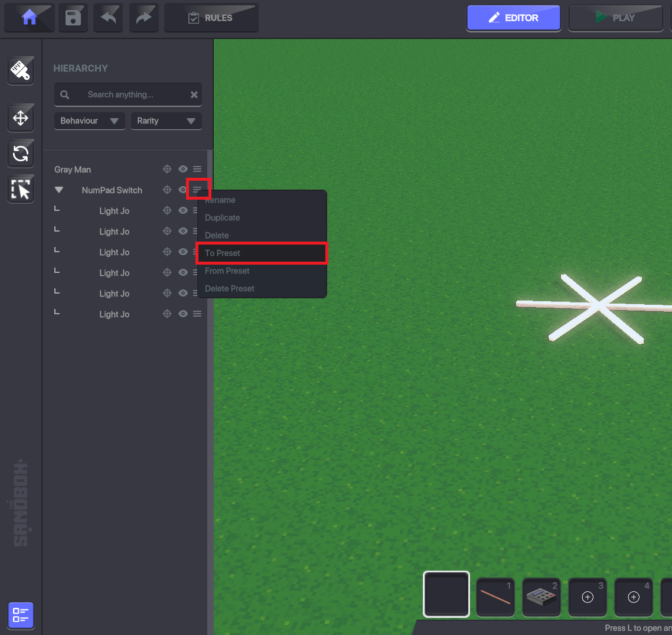Collapse the NumPad Switch tree group
The width and height of the screenshot is (672, 635).
(58, 190)
